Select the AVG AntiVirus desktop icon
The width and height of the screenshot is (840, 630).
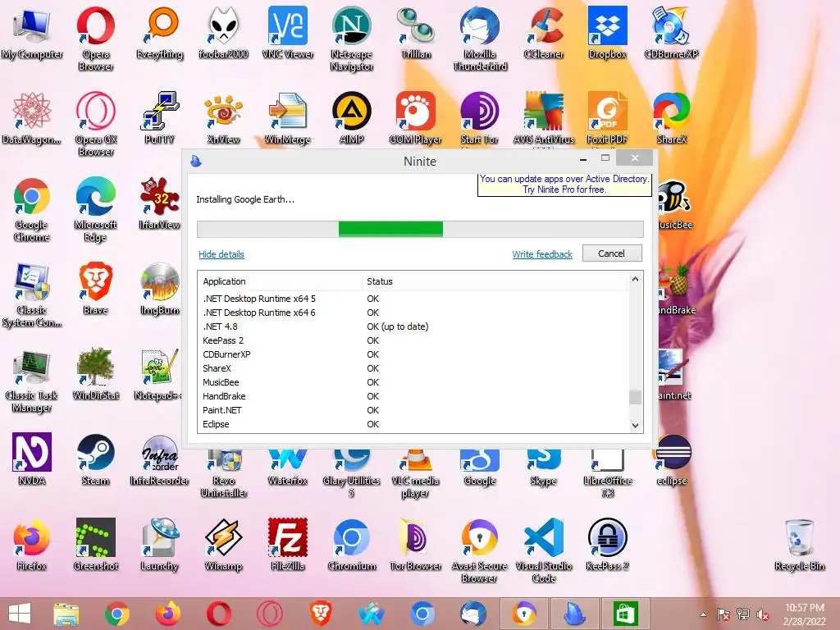click(544, 118)
